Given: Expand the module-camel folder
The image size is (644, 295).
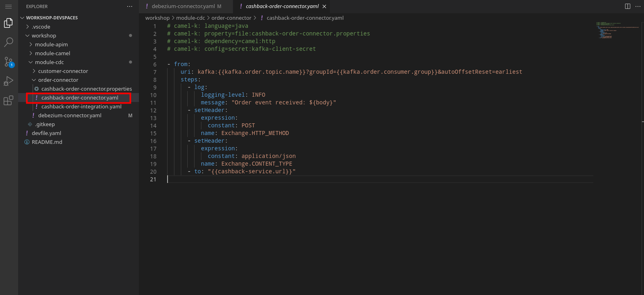Looking at the screenshot, I should pyautogui.click(x=79, y=53).
